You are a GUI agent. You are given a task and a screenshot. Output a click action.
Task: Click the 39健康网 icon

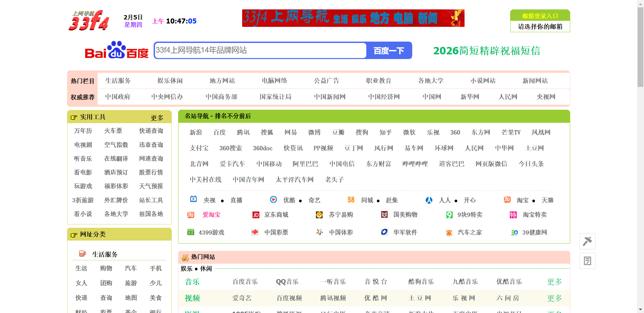(x=514, y=232)
